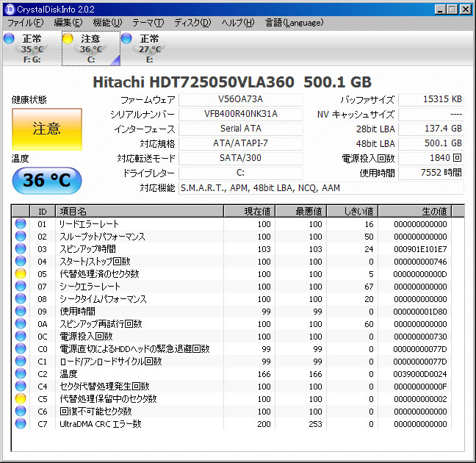Click the blue status orb for F: G:

coord(9,38)
